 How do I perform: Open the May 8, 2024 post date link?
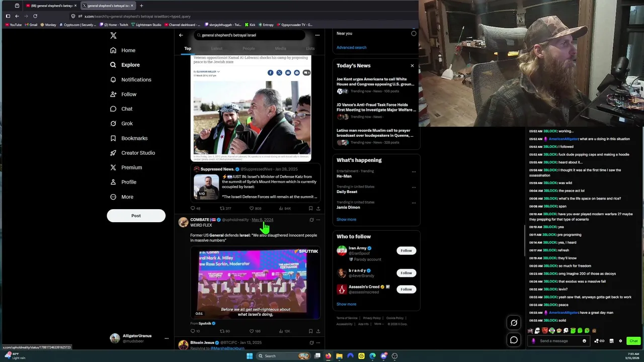(x=262, y=220)
